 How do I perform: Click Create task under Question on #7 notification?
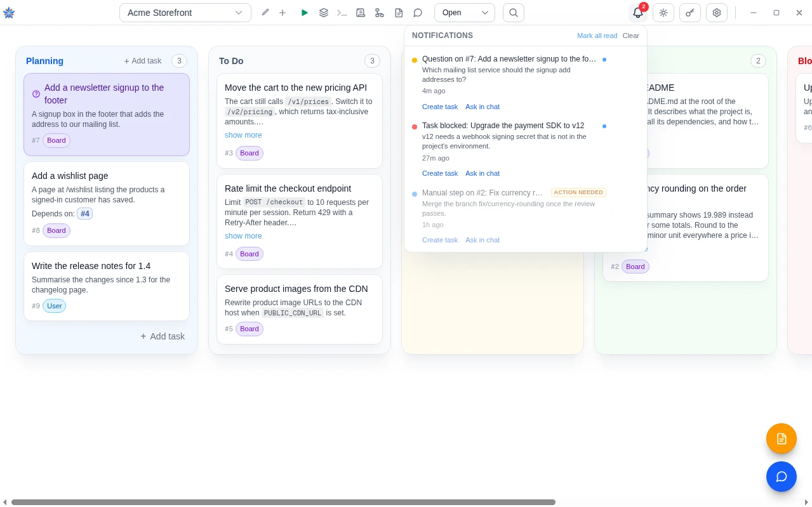tap(440, 107)
